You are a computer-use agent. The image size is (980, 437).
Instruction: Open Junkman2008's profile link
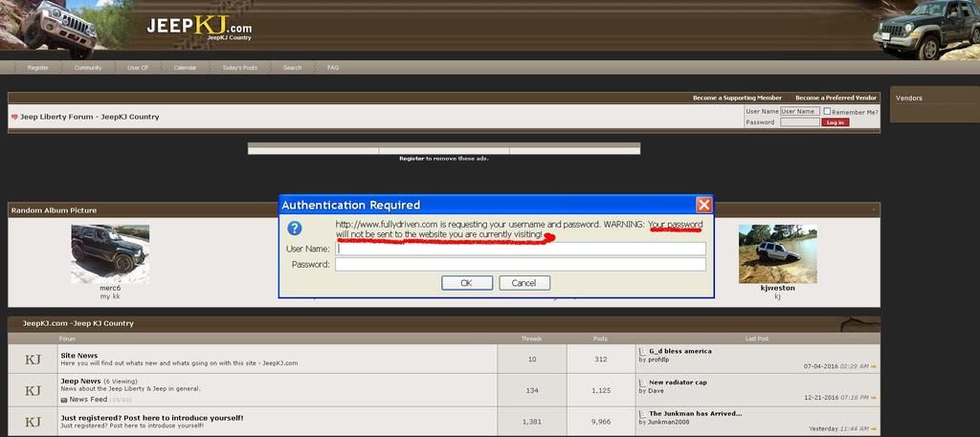click(x=667, y=422)
